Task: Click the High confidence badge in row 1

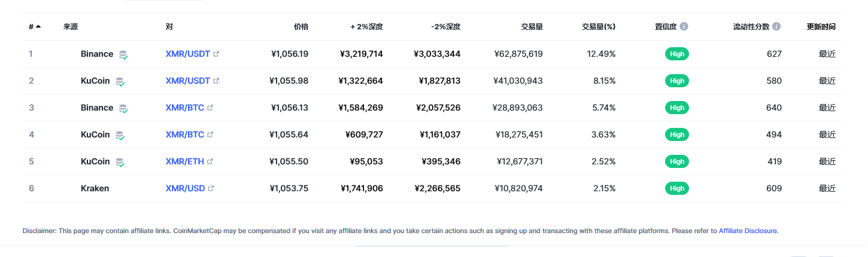Action: click(x=677, y=54)
